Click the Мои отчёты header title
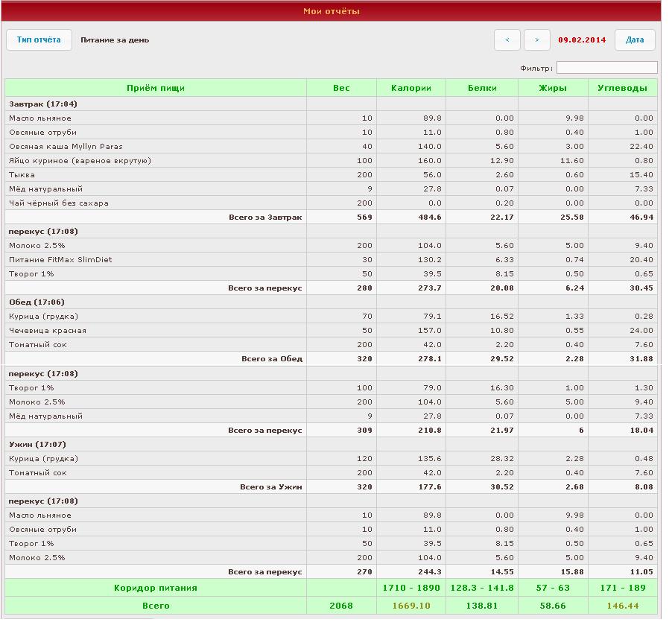Viewport: 672px width, 628px height. (x=332, y=12)
